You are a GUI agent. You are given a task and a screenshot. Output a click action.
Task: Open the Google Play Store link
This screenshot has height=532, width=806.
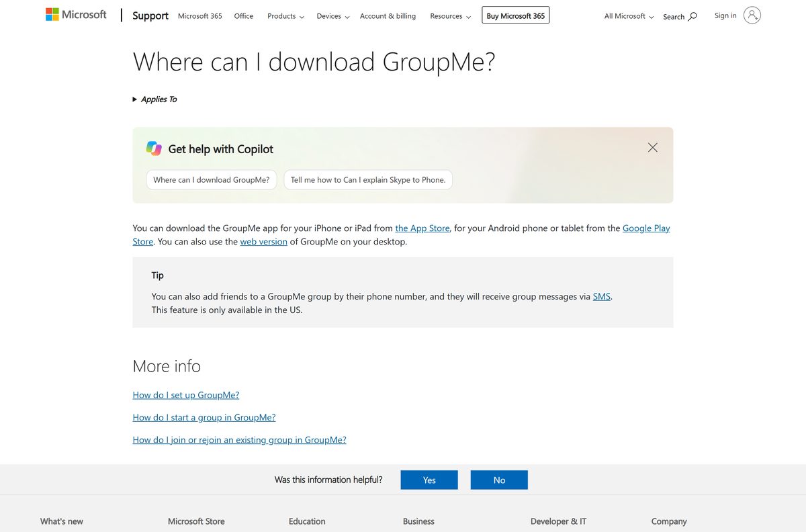tap(646, 228)
